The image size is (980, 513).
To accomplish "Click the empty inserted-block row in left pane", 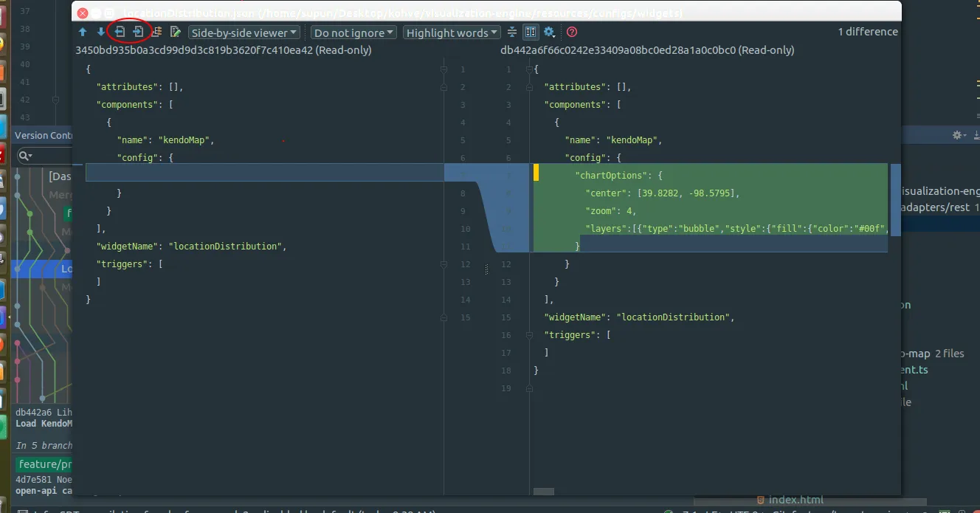I will [264, 173].
